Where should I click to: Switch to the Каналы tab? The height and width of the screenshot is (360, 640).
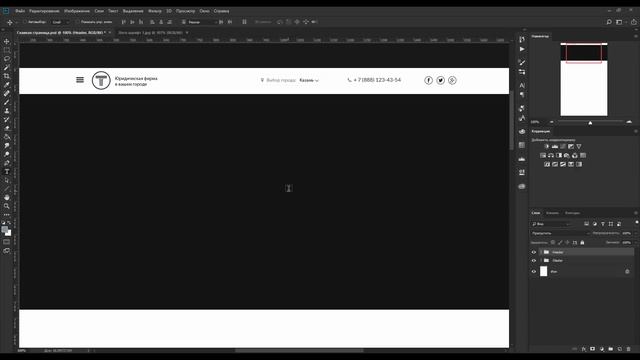coord(552,213)
